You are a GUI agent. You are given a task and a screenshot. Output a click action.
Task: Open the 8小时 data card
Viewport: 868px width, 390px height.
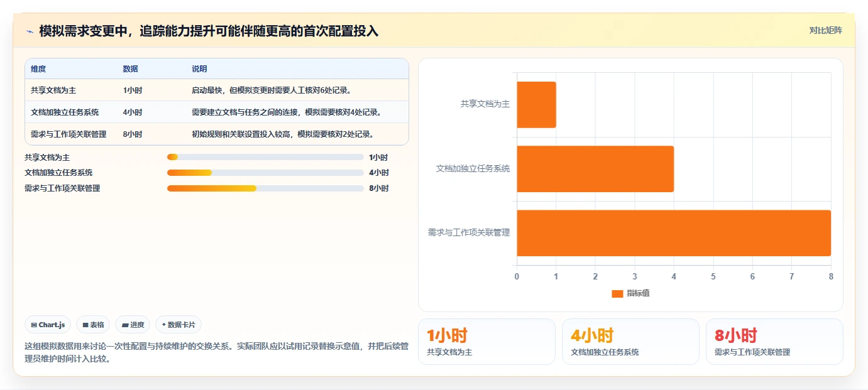click(774, 342)
